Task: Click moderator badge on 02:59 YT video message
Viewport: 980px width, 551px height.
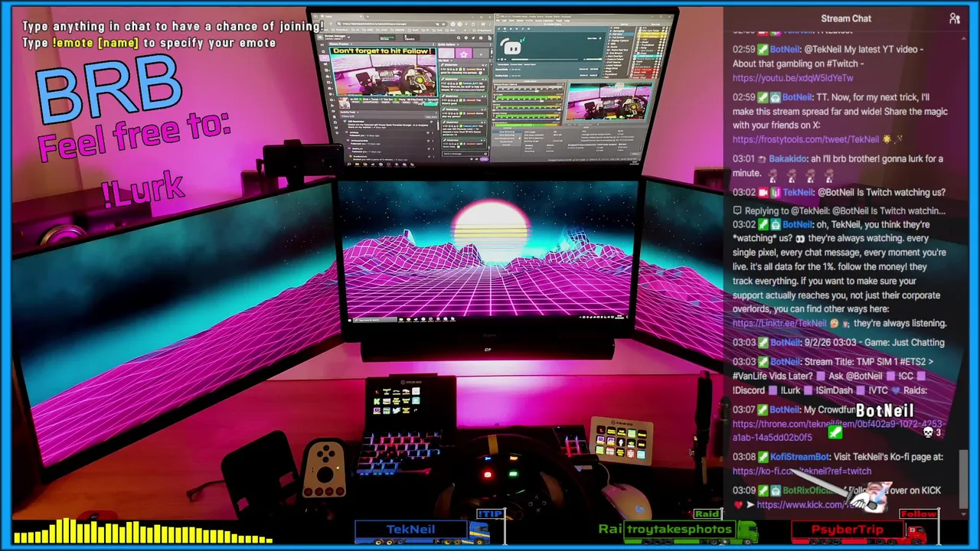Action: [x=763, y=49]
